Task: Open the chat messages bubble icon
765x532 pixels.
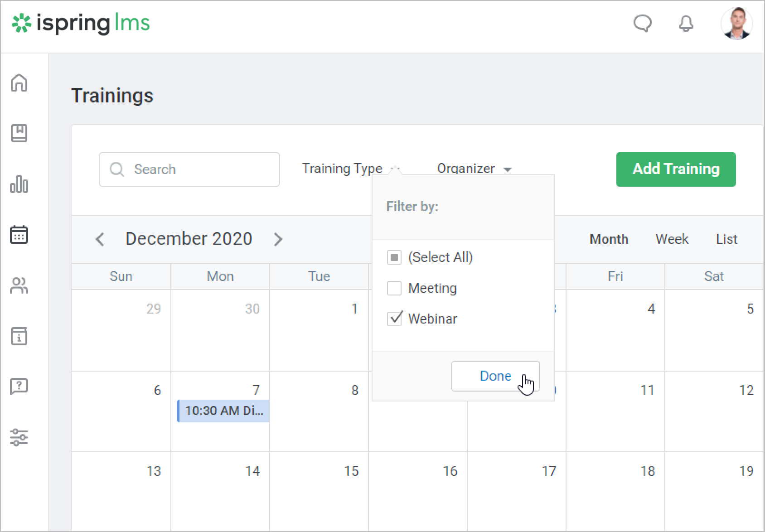Action: point(642,23)
